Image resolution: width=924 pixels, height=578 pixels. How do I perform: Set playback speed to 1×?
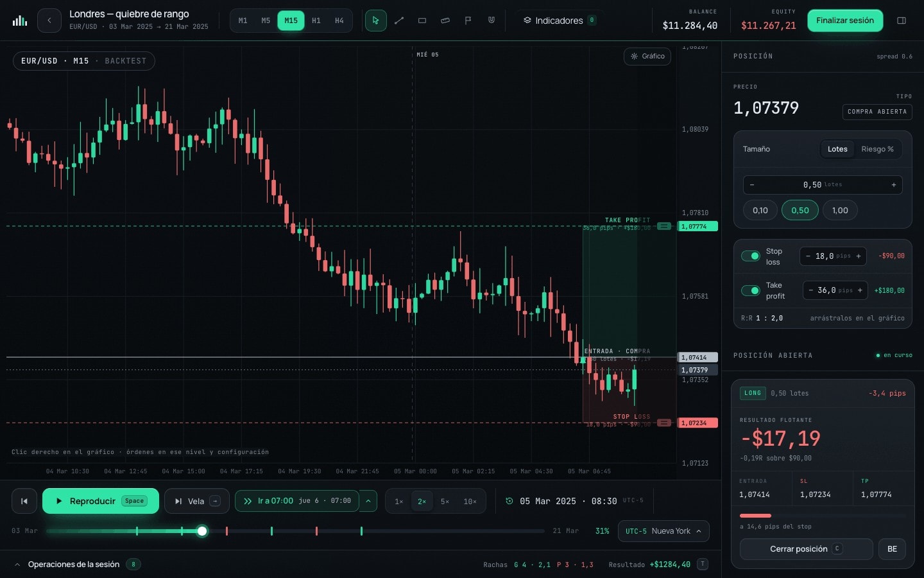coord(399,502)
